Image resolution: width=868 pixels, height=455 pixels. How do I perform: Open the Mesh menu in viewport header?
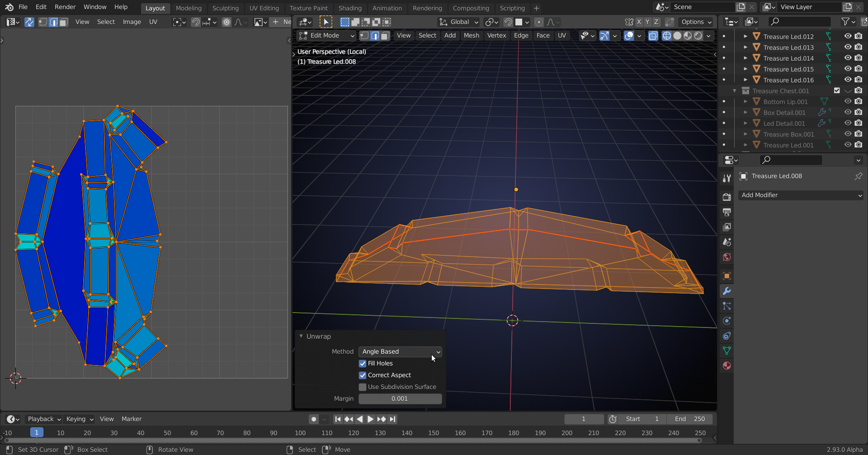pyautogui.click(x=471, y=35)
